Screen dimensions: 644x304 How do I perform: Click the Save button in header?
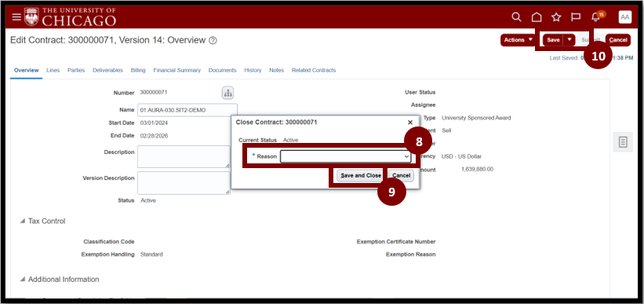tap(553, 40)
